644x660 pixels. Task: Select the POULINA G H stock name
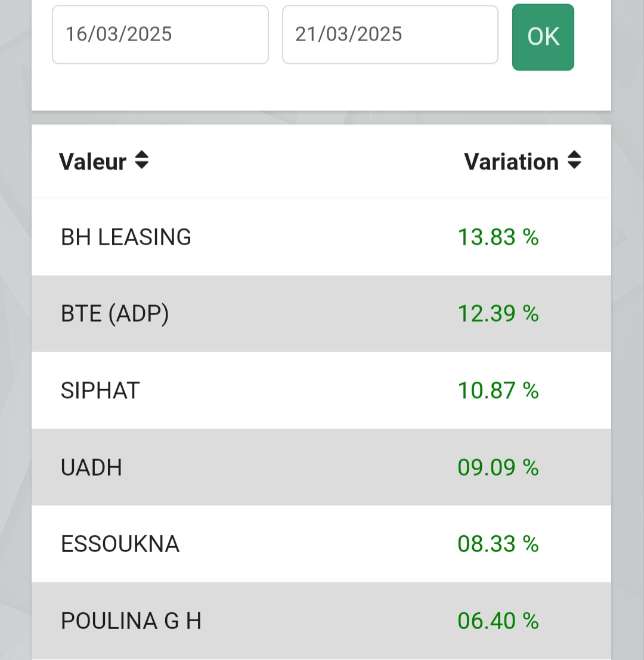point(131,621)
